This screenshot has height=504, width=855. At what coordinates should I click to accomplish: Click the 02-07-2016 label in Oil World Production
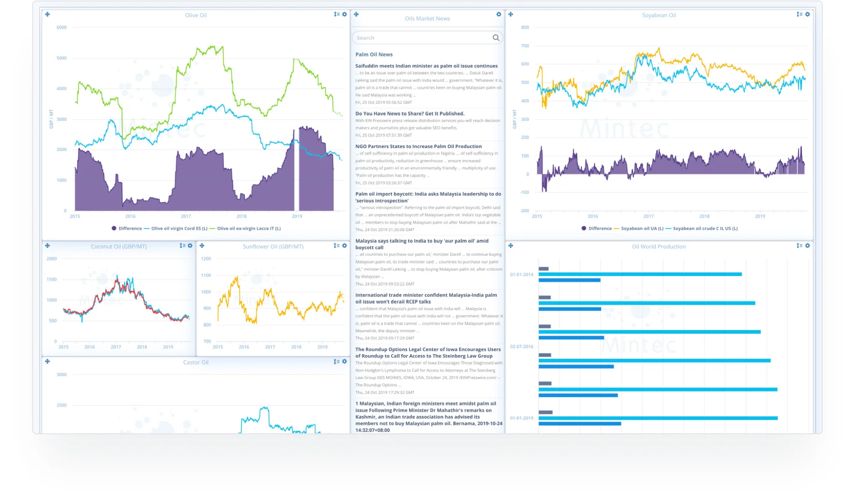pos(522,347)
